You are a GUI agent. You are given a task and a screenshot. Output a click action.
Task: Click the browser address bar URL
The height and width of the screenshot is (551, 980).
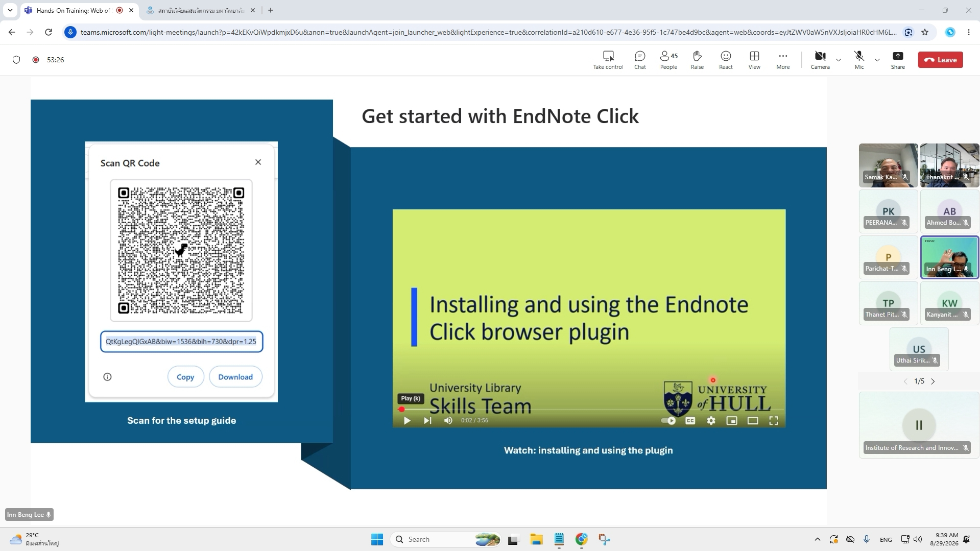coord(488,32)
